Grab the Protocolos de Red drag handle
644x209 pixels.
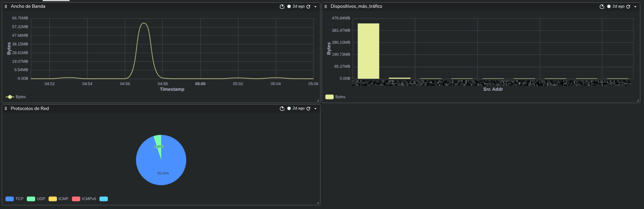coord(6,108)
